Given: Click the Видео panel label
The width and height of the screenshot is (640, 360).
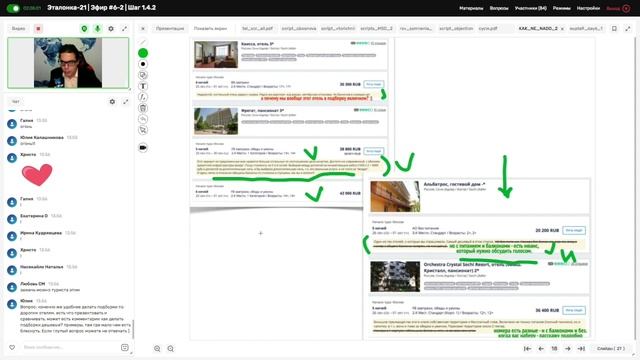Looking at the screenshot, I should tap(18, 29).
